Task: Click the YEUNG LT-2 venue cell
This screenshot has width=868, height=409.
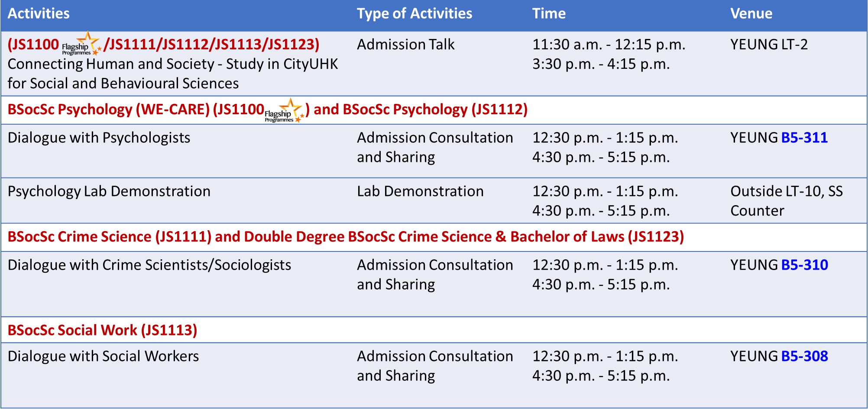Action: [769, 45]
